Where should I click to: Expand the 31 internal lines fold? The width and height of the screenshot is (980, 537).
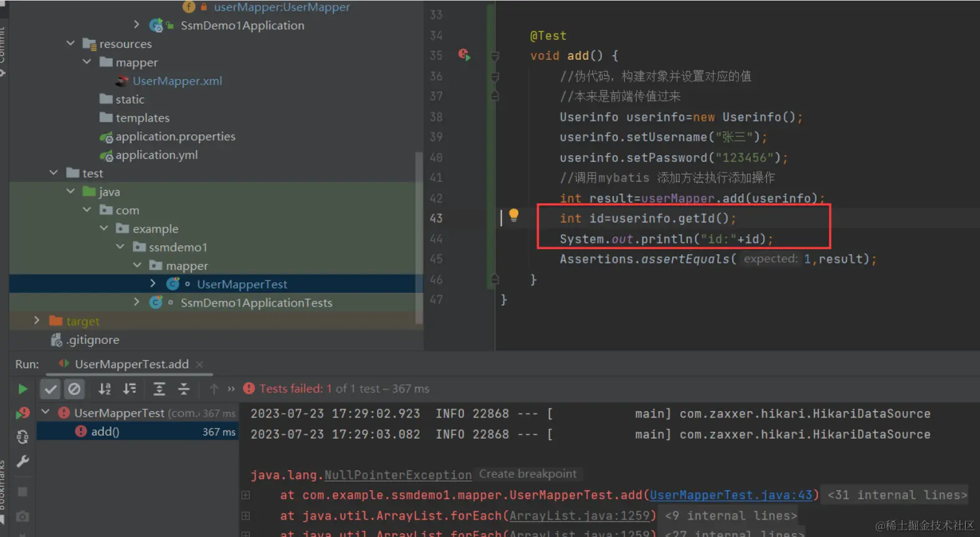click(897, 495)
